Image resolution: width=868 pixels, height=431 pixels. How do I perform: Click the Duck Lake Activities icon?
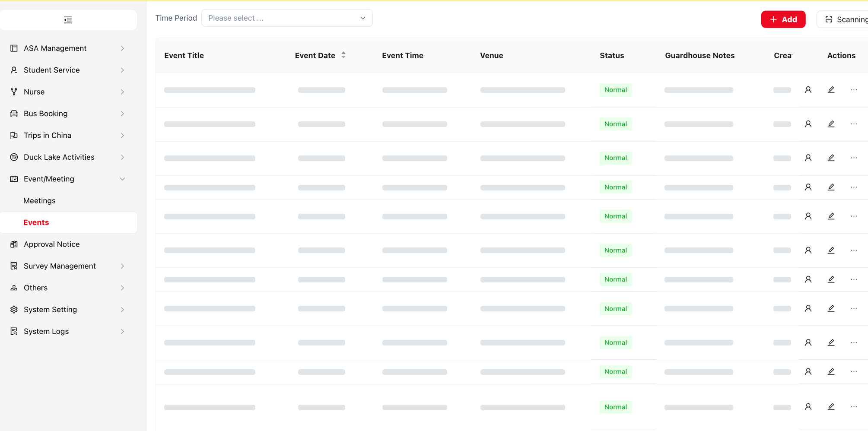coord(14,157)
